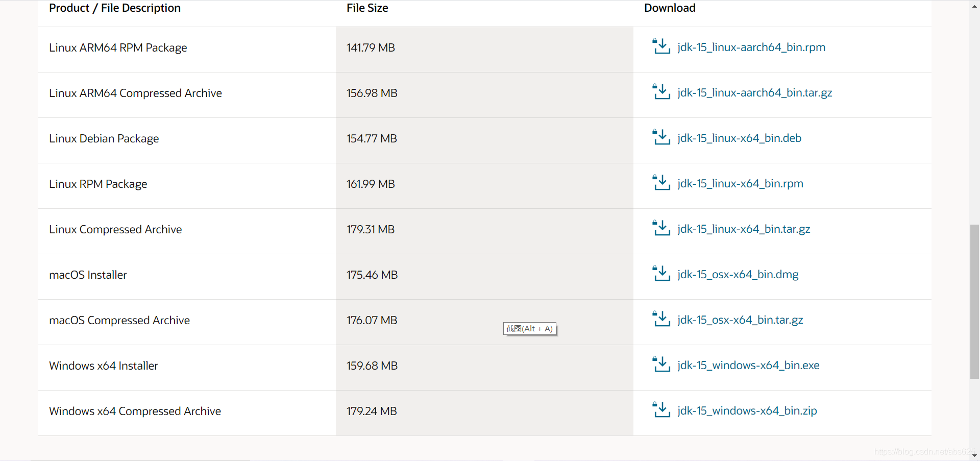Image resolution: width=980 pixels, height=461 pixels.
Task: Download jdk-15_linux-aarch64_bin.tar.gz file link
Action: pos(755,92)
